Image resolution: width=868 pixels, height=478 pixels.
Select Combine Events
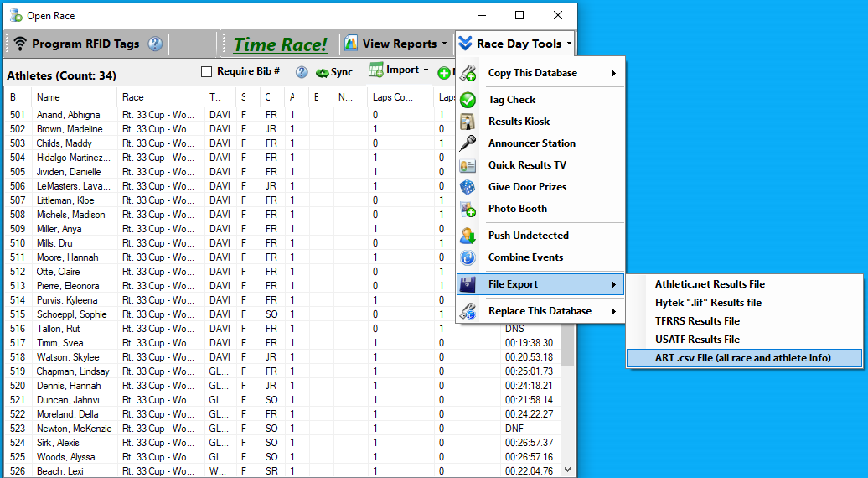540,257
